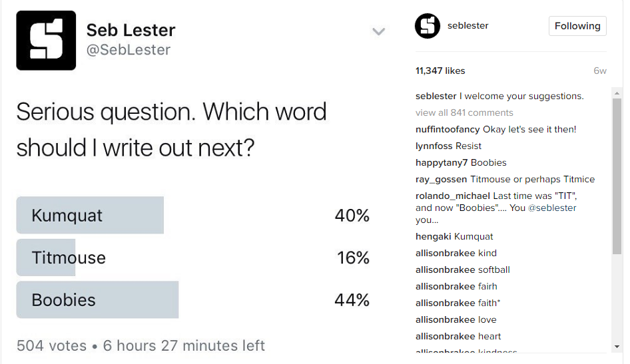This screenshot has height=364, width=630.
Task: Click the 11,347 likes count
Action: pos(440,71)
